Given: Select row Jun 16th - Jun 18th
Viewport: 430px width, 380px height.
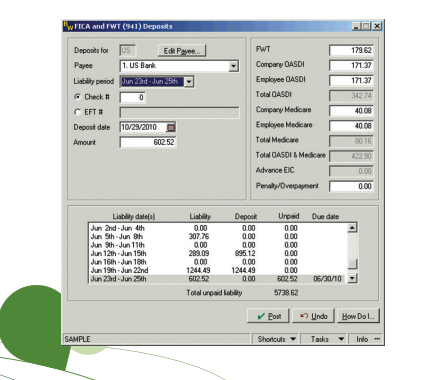Looking at the screenshot, I should 218,262.
